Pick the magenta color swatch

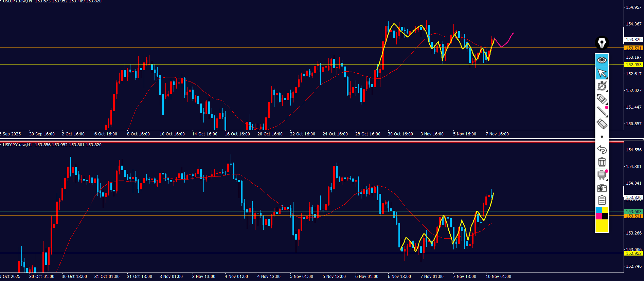click(598, 216)
